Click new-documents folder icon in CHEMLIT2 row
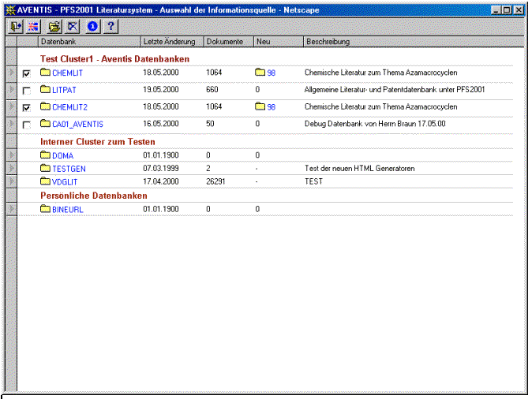 pyautogui.click(x=260, y=106)
